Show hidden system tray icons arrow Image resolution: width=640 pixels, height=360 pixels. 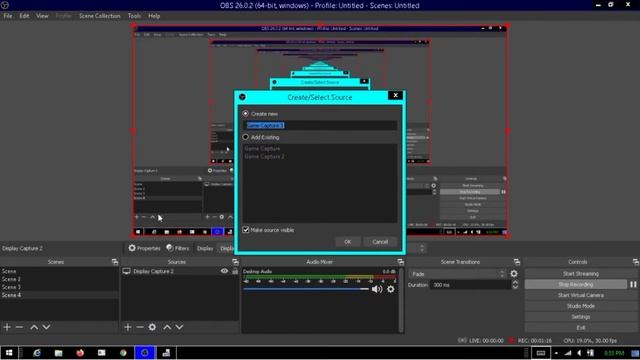556,353
